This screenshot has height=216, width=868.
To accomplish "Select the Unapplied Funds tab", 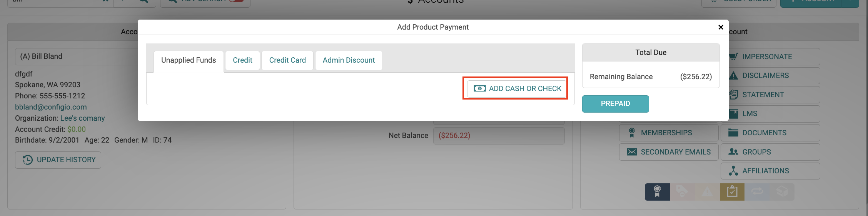I will 189,60.
